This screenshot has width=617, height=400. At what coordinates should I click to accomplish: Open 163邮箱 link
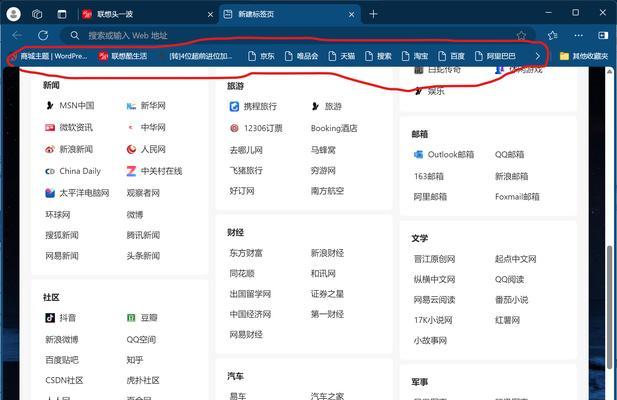pos(429,176)
